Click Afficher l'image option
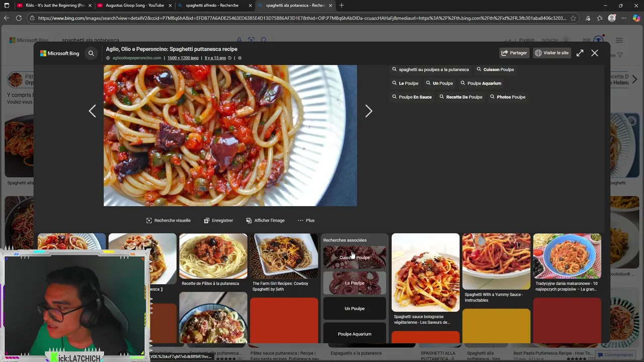The image size is (644, 362). click(265, 220)
